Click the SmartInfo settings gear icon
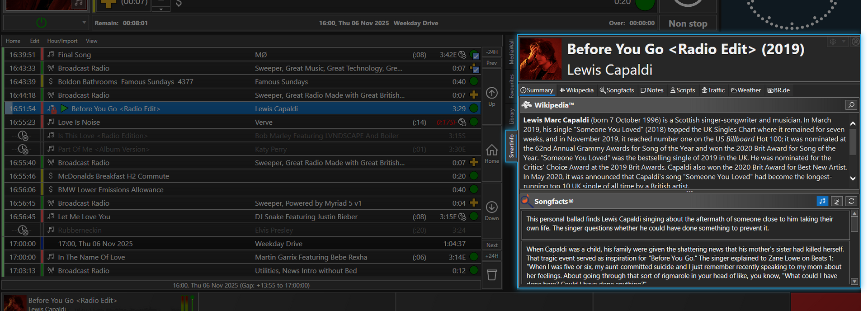This screenshot has width=868, height=311. click(x=833, y=41)
